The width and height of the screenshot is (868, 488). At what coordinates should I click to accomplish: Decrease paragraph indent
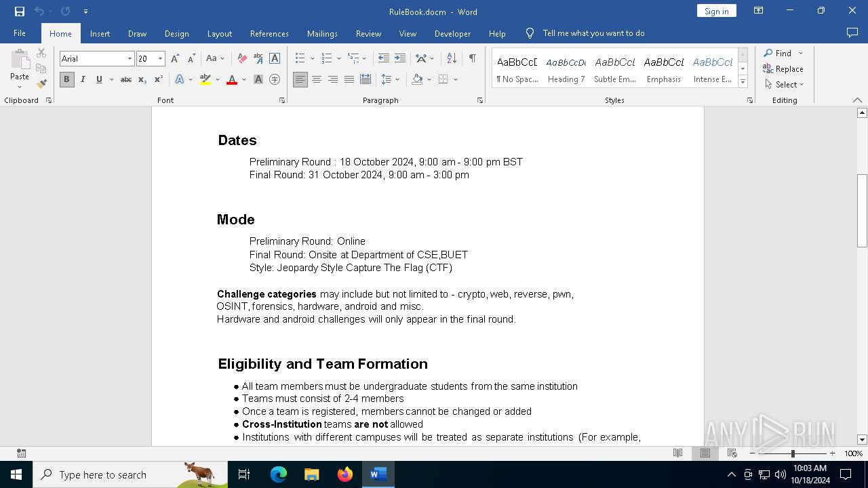pyautogui.click(x=384, y=59)
